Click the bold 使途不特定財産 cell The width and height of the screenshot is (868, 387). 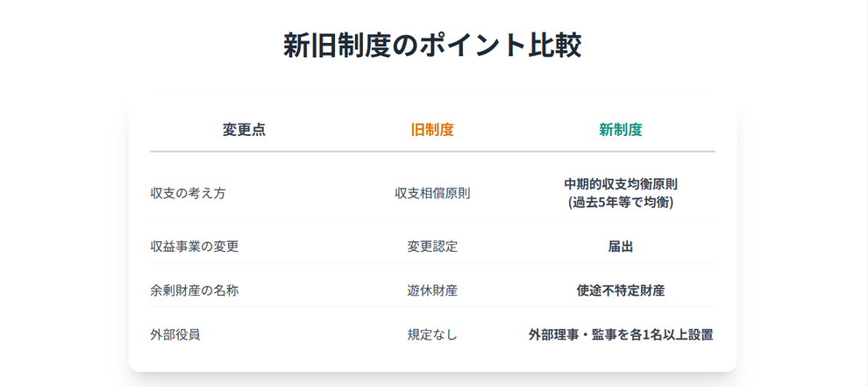point(621,290)
